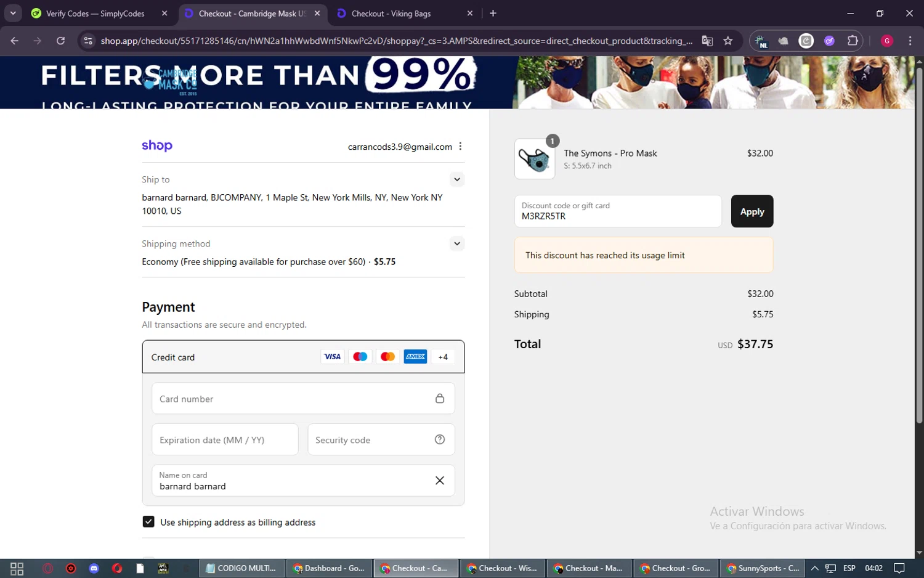
Task: Click the Mastercard logo
Action: 387,357
